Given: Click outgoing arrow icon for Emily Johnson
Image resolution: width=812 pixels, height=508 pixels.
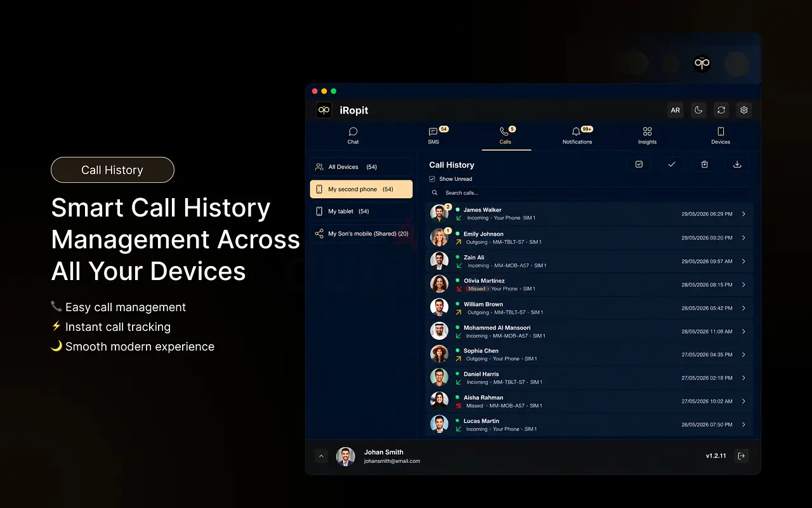Looking at the screenshot, I should click(459, 242).
